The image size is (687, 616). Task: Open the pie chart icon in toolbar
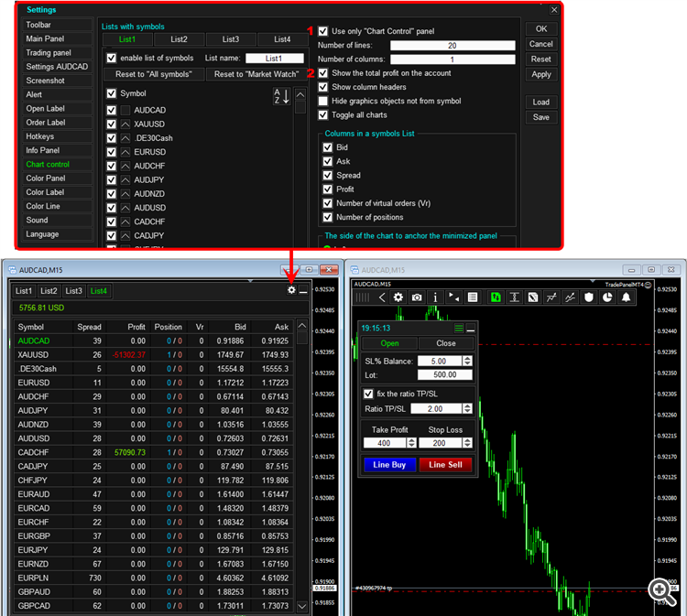607,297
